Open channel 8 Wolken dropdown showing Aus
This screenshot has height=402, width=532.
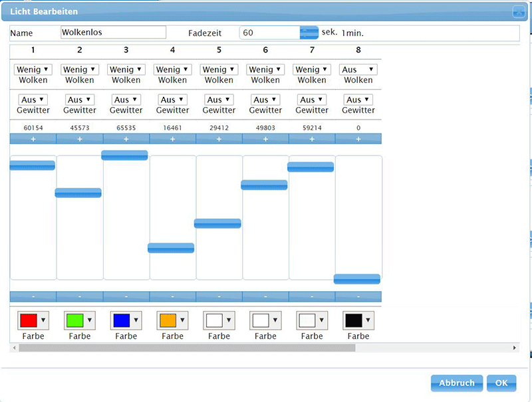click(358, 70)
